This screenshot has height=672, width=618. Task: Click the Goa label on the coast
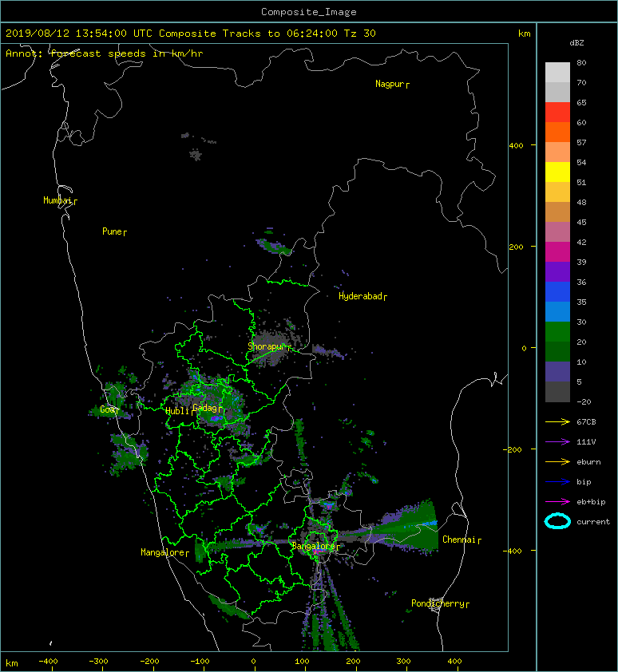[x=107, y=409]
